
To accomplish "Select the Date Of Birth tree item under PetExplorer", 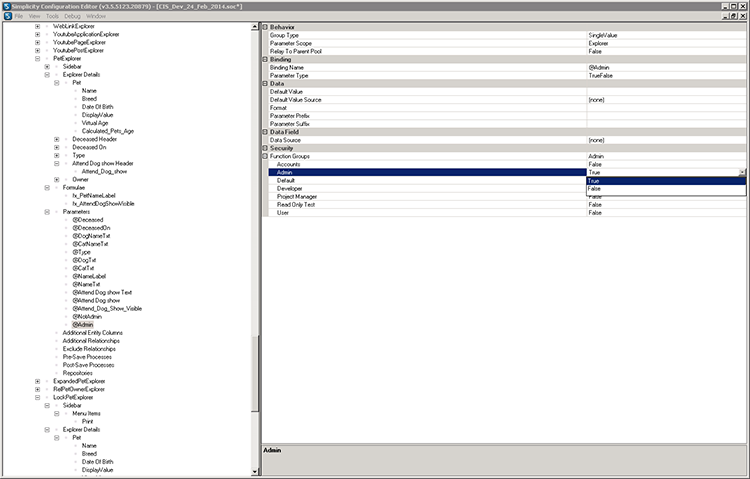I will (x=98, y=107).
